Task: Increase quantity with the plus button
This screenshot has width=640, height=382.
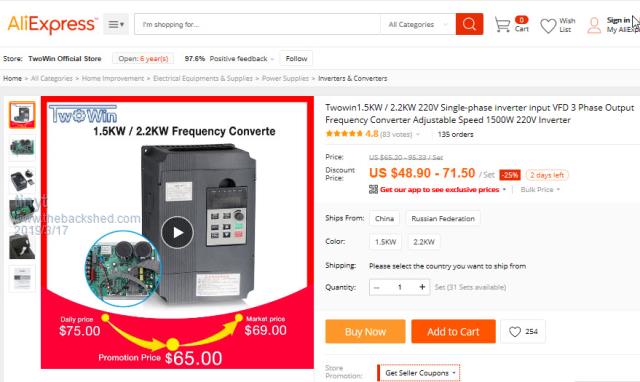Action: pos(422,287)
